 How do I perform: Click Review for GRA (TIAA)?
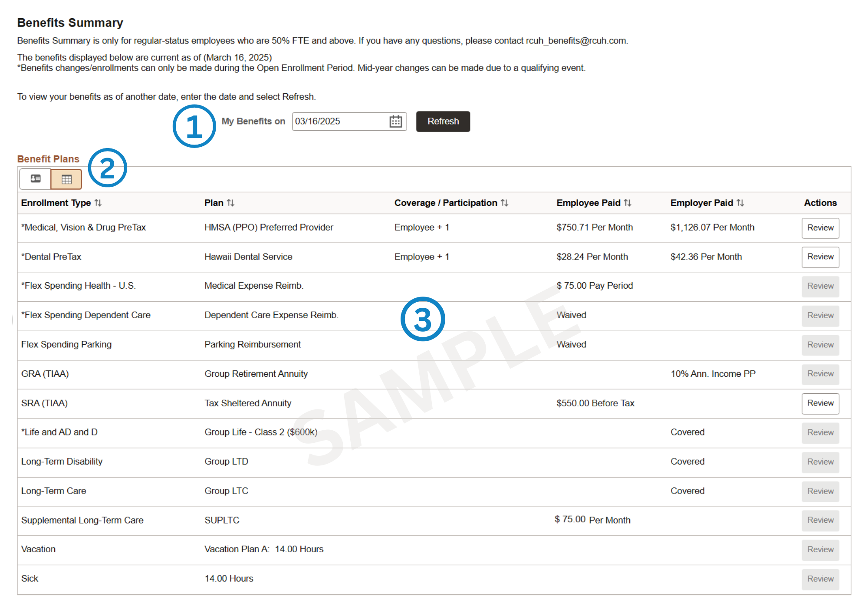point(820,374)
